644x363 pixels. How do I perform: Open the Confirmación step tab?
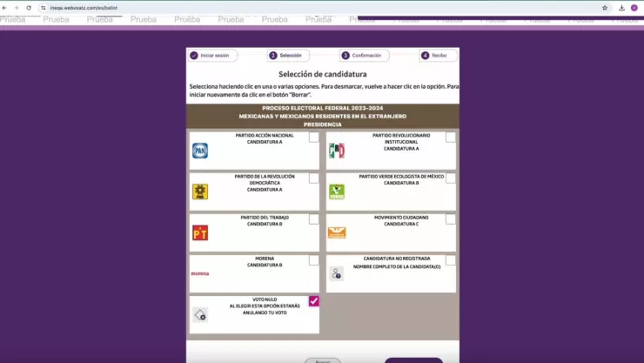click(x=365, y=56)
